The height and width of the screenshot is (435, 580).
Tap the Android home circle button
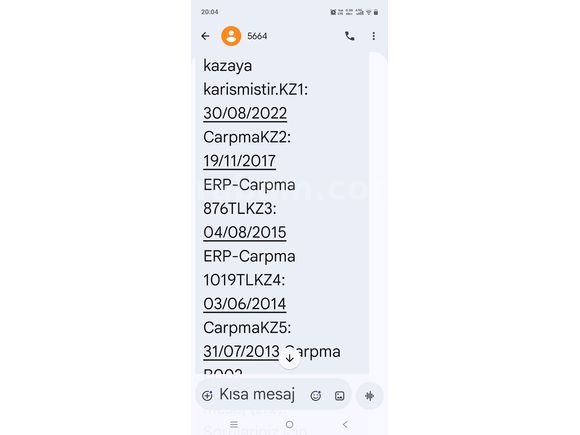click(x=290, y=424)
